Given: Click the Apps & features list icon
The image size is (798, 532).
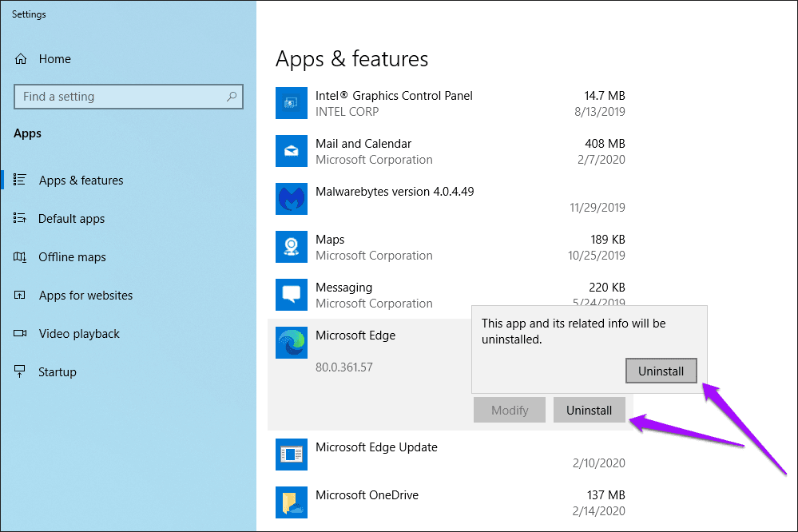Looking at the screenshot, I should tap(19, 180).
